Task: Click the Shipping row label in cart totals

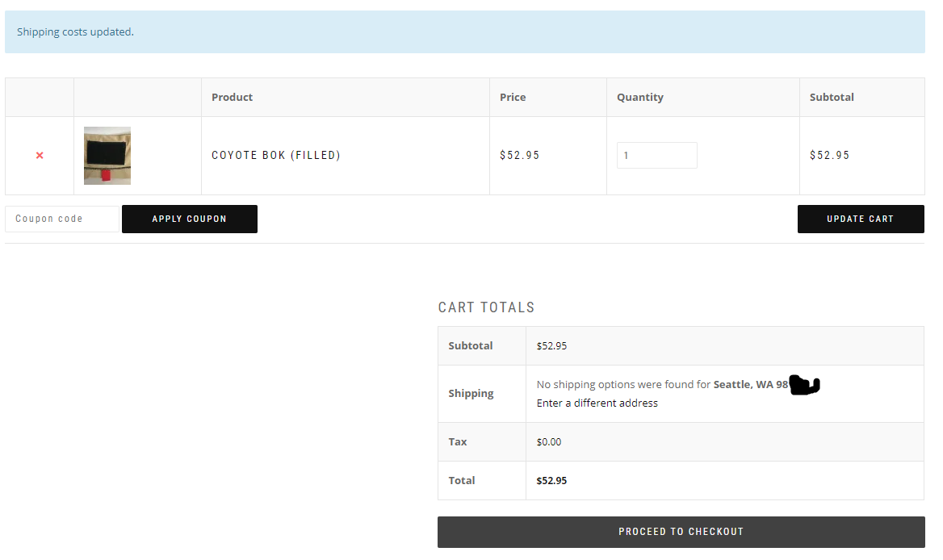Action: point(471,393)
